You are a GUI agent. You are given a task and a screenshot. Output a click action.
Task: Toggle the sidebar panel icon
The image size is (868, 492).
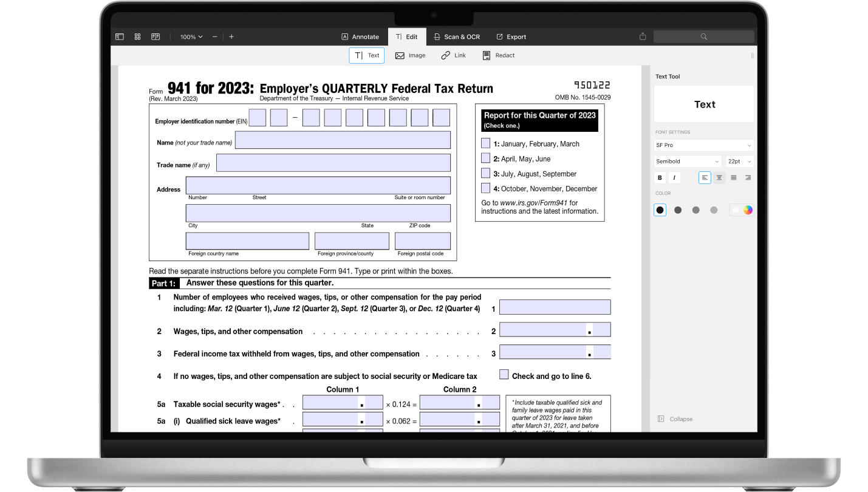(x=120, y=37)
